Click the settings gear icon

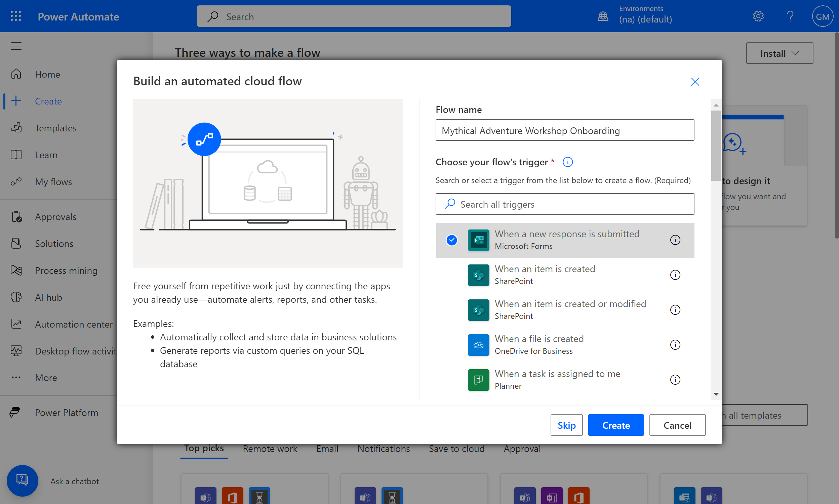pos(758,16)
